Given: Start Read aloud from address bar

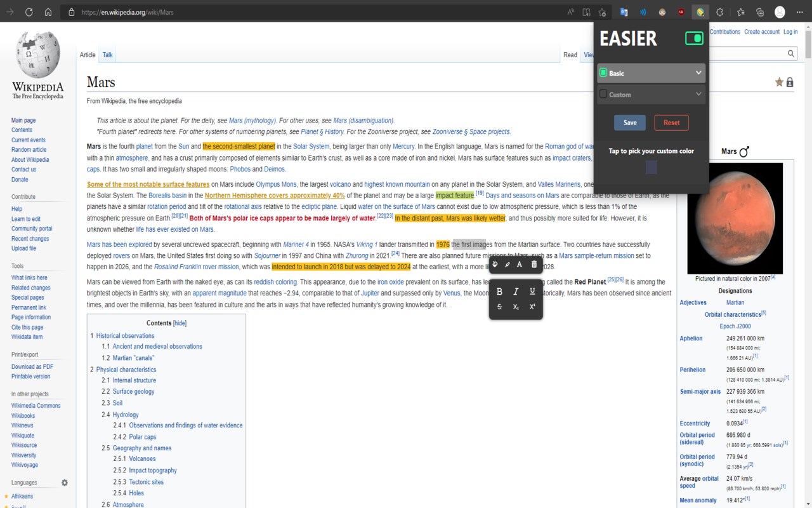Looking at the screenshot, I should click(571, 12).
